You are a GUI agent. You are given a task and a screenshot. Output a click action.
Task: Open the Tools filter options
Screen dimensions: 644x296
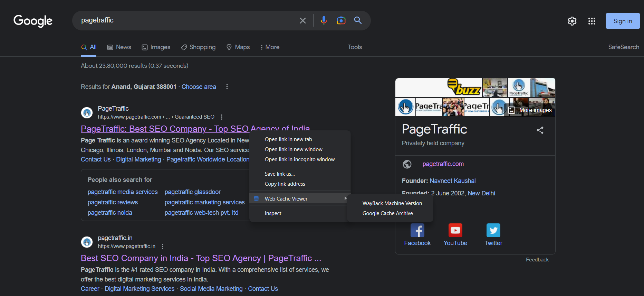355,47
